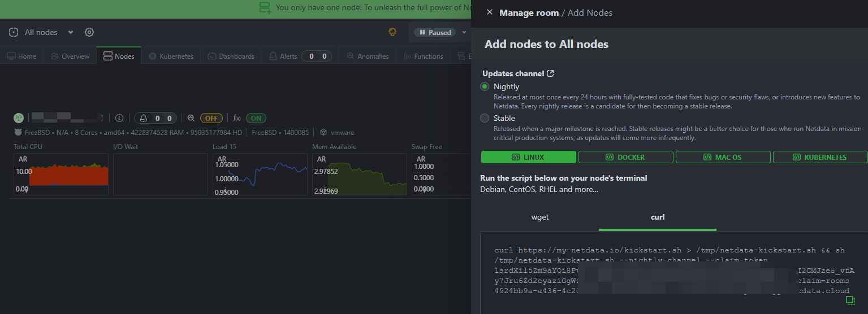Viewport: 868px width, 314px height.
Task: Select the Stable updates channel
Action: [485, 118]
